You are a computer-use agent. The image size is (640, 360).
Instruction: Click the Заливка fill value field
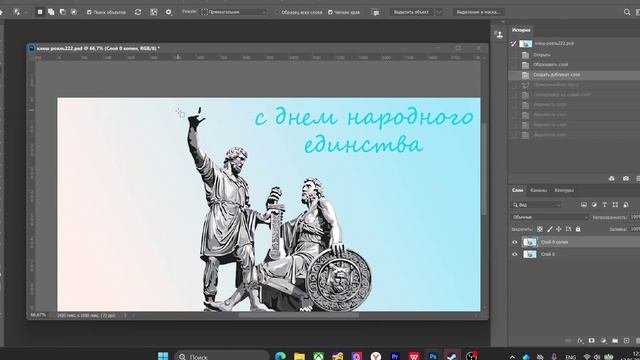click(x=635, y=229)
